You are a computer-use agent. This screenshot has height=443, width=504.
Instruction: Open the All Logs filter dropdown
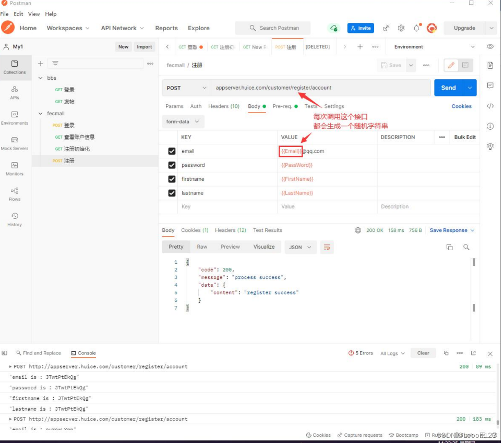pos(392,353)
